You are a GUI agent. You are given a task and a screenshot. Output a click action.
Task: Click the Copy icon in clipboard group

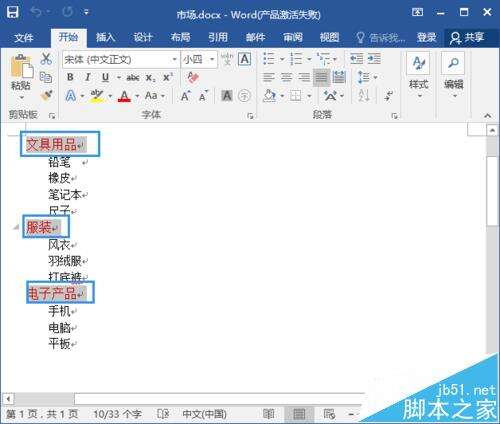pyautogui.click(x=46, y=77)
